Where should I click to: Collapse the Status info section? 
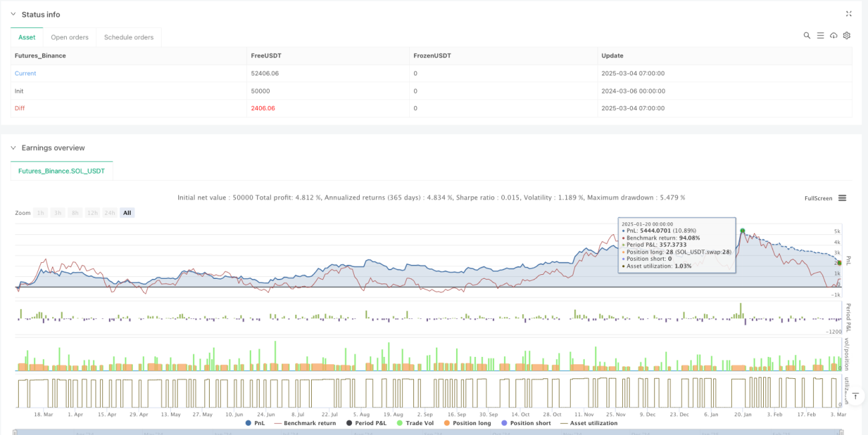pos(14,14)
